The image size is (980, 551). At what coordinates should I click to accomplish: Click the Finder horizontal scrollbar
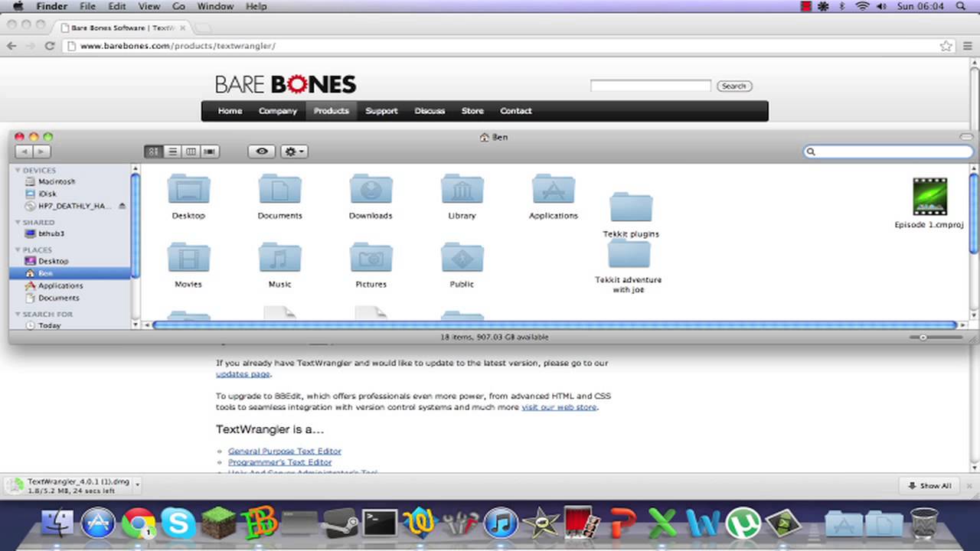point(554,325)
